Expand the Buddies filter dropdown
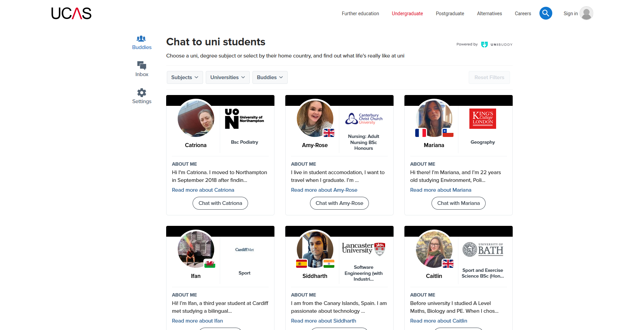 coord(270,77)
